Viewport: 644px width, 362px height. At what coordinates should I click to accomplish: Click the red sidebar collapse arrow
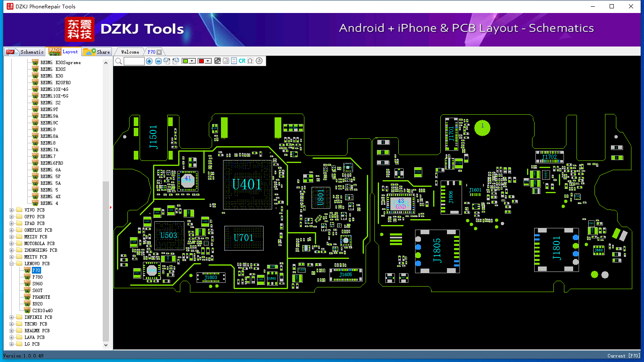point(111,207)
